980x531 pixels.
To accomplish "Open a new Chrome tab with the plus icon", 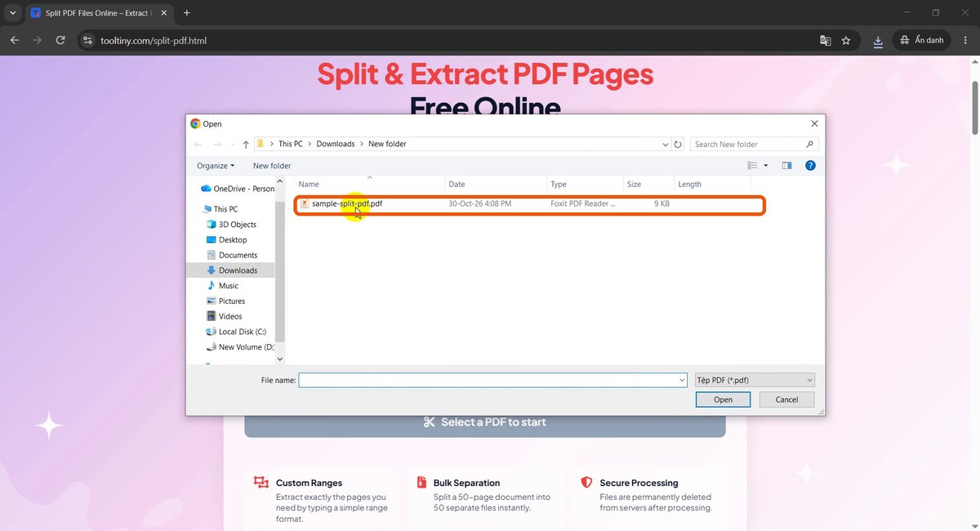I will pos(186,13).
